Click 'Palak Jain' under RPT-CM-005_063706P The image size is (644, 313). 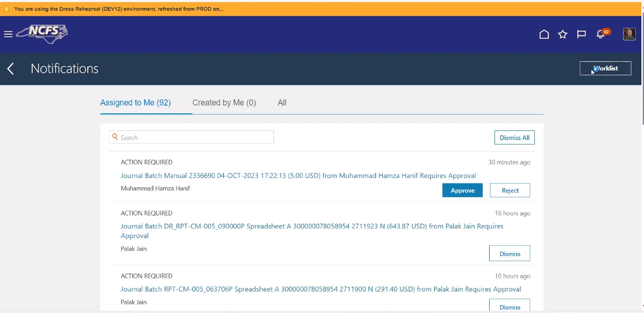click(x=134, y=302)
